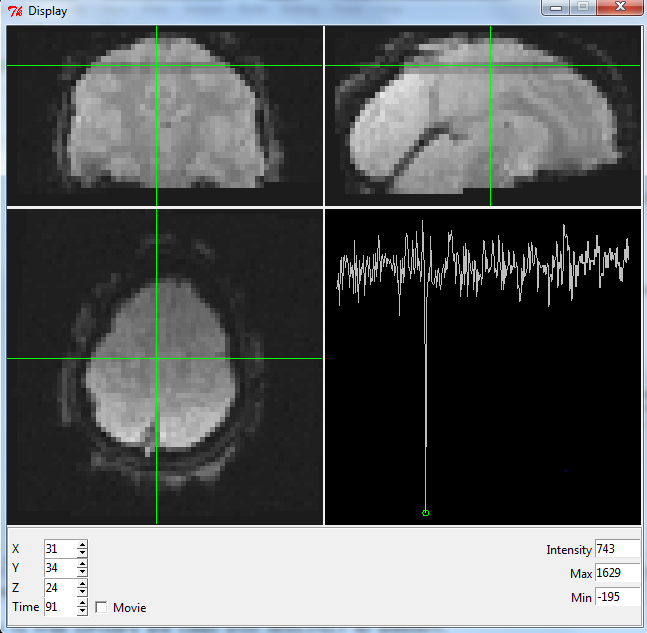Decrease the Z coordinate spinner
647x633 pixels.
tap(82, 592)
